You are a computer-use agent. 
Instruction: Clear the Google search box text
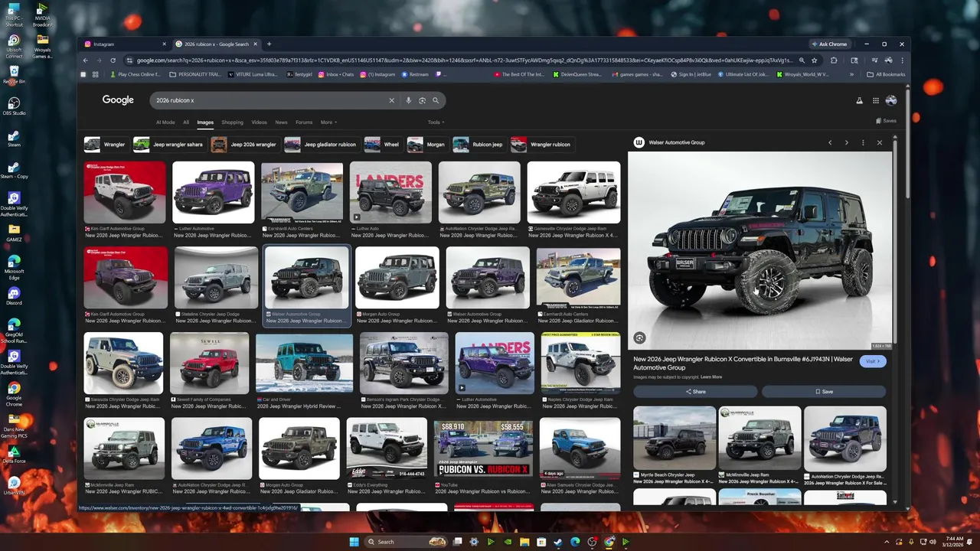pos(391,100)
